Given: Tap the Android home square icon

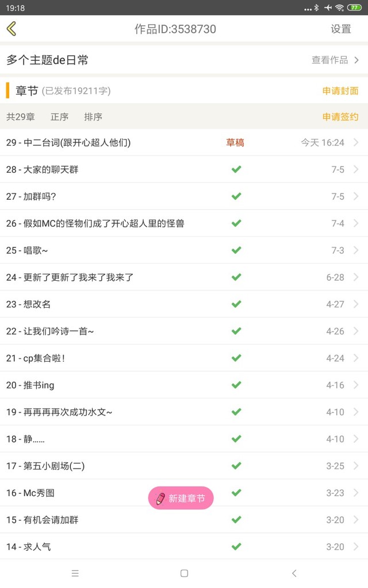Looking at the screenshot, I should point(184,573).
